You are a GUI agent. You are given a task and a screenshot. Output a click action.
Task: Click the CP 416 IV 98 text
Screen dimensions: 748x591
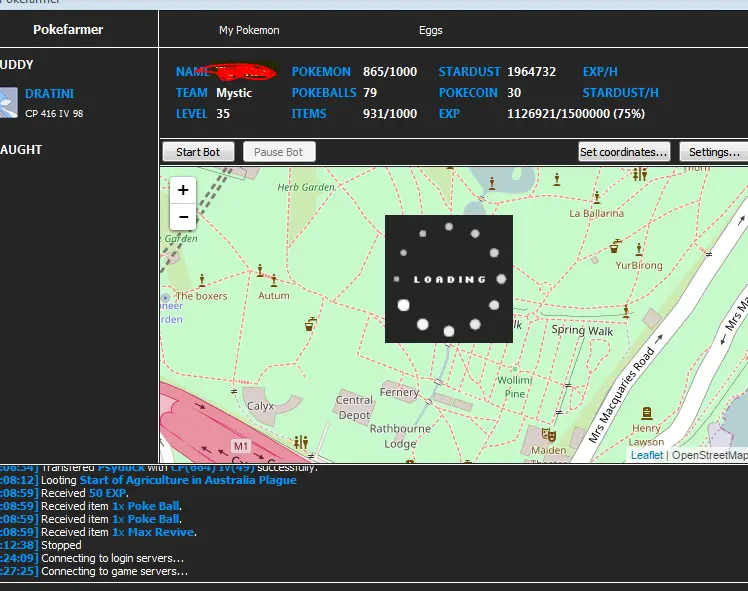54,114
